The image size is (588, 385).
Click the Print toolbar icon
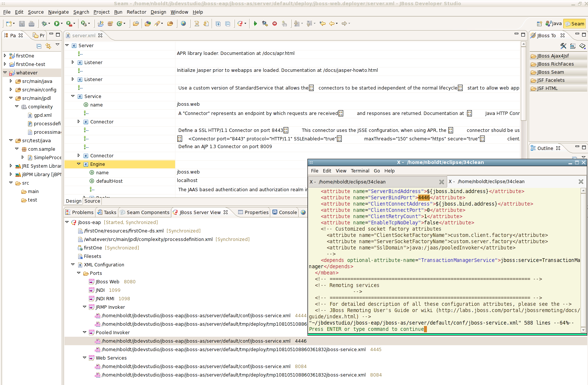[32, 24]
